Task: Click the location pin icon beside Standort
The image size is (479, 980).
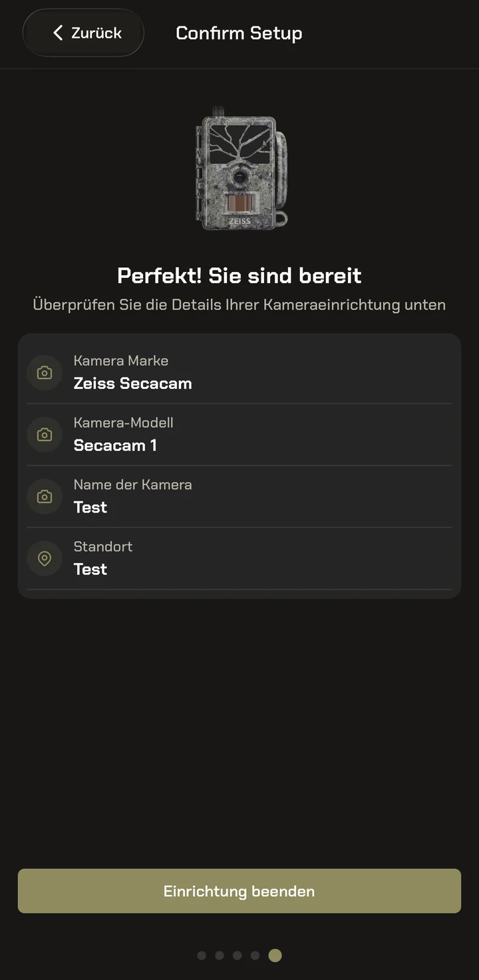Action: pyautogui.click(x=45, y=558)
